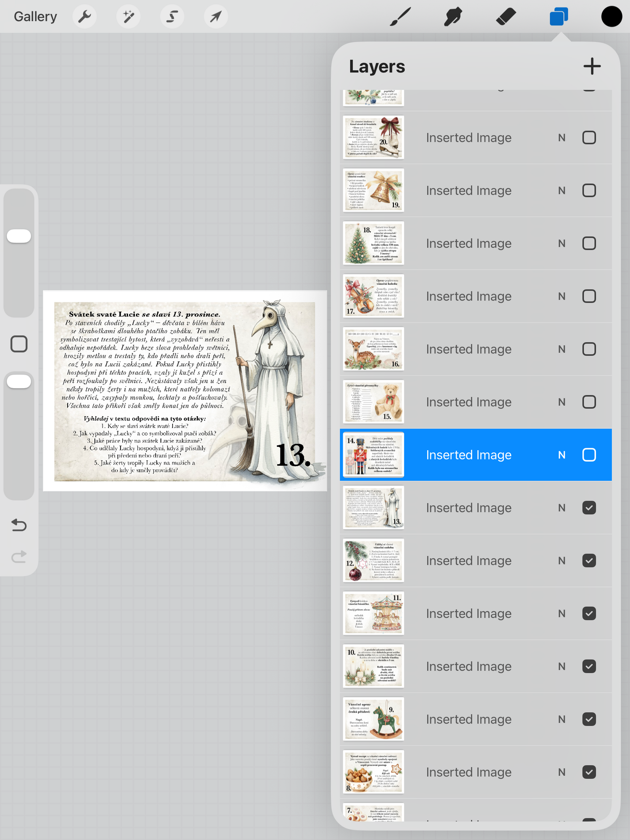Activate the Transform arrow tool
Screen dimensions: 630x840
tap(215, 17)
